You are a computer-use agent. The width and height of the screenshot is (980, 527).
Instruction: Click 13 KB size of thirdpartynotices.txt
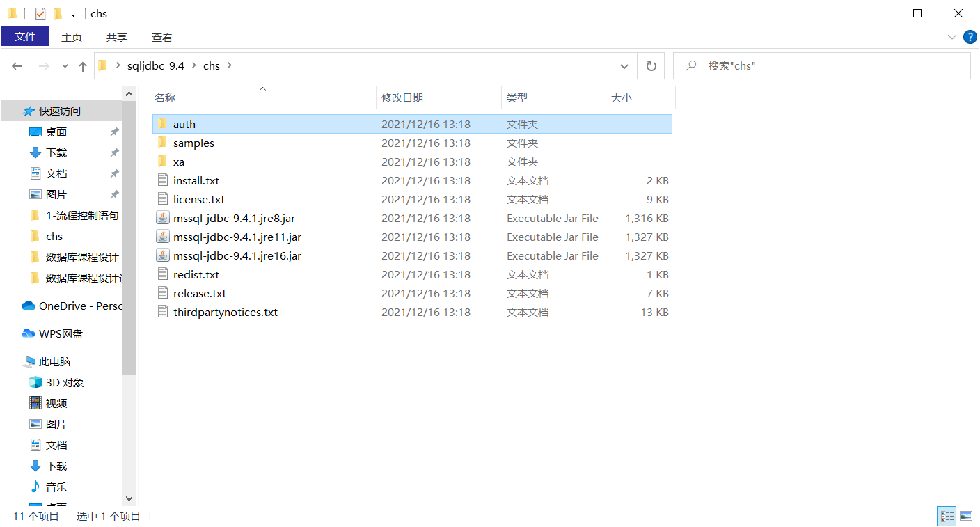click(654, 312)
